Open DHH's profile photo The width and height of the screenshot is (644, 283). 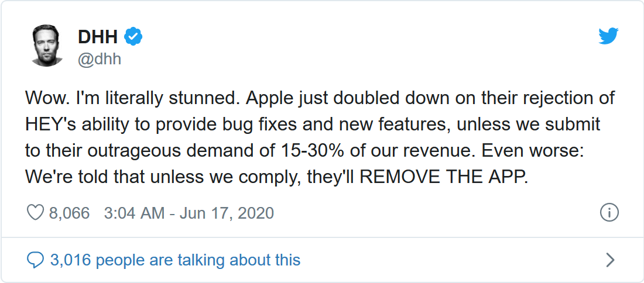[x=47, y=47]
